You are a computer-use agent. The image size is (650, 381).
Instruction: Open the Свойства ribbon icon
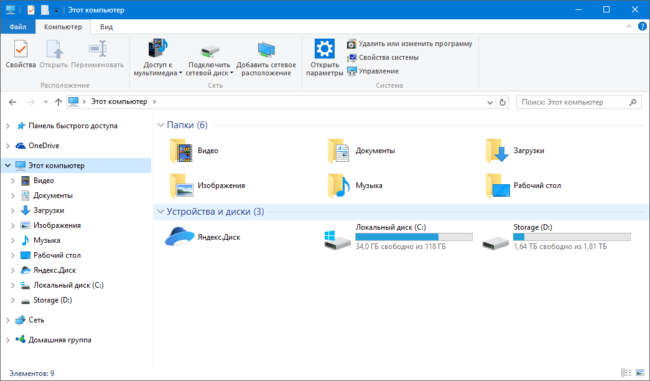click(x=21, y=50)
